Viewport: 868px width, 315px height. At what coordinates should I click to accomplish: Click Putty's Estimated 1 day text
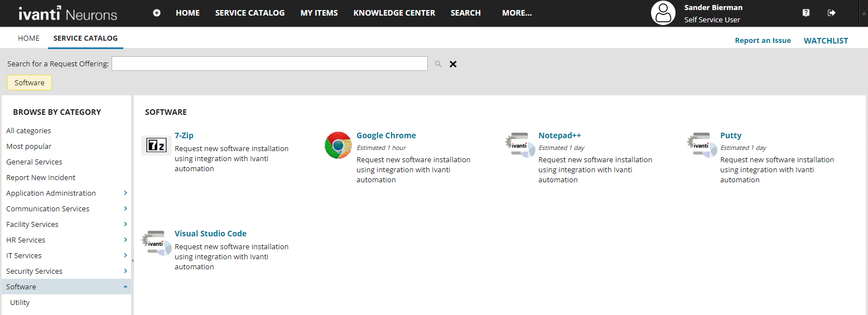click(743, 148)
